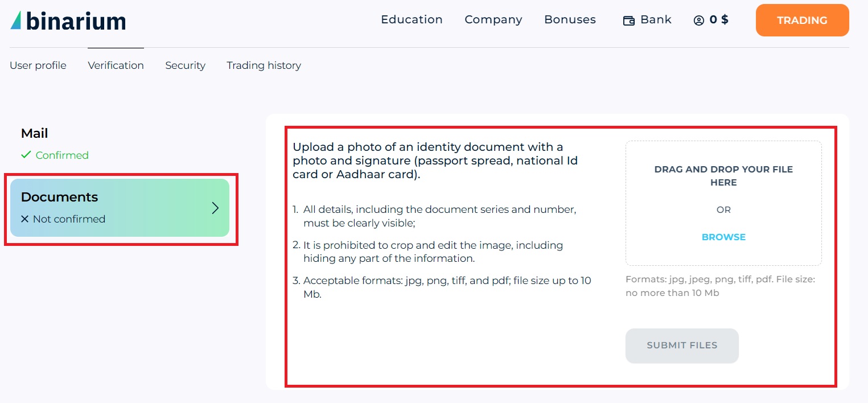Click the X icon next to Not confirmed
This screenshot has width=868, height=403.
[24, 219]
